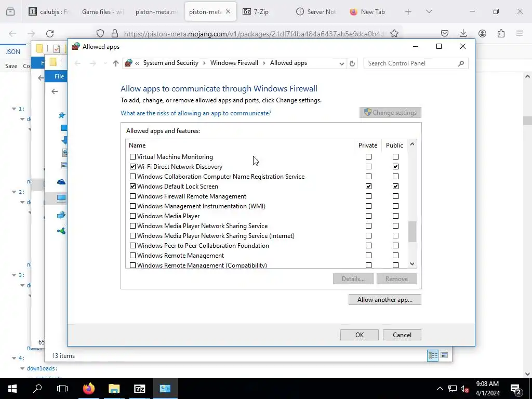532x399 pixels.
Task: List all Firefox tabs with the chevron
Action: pos(429,11)
